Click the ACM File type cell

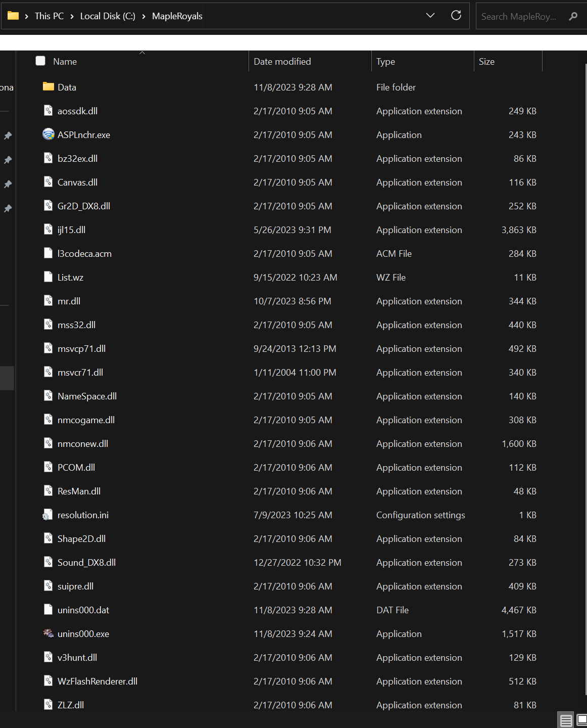(x=394, y=254)
